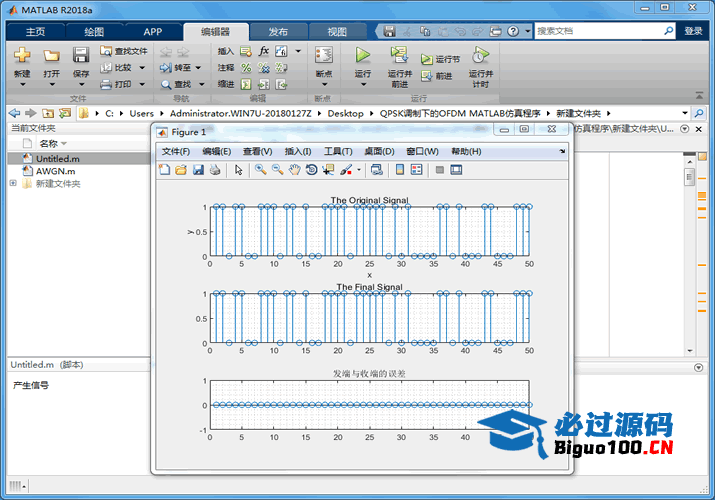
Task: Click the up one folder icon
Action: pyautogui.click(x=48, y=113)
